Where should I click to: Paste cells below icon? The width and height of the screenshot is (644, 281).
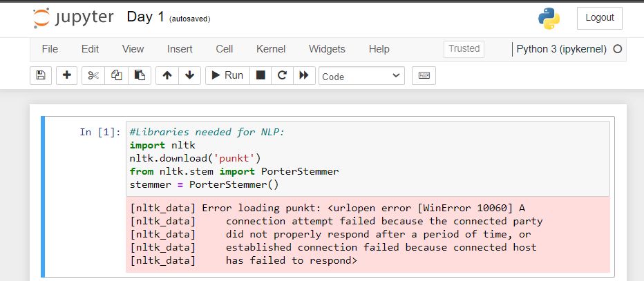pyautogui.click(x=140, y=75)
